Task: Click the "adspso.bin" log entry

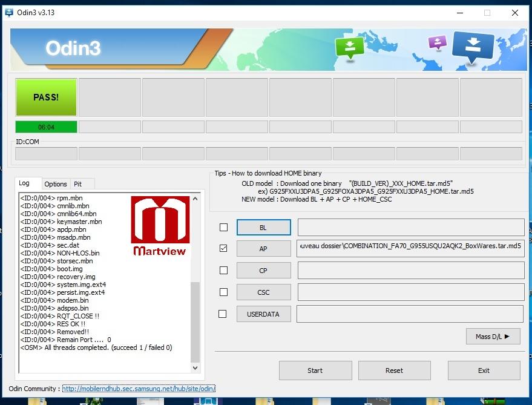Action: (54, 308)
